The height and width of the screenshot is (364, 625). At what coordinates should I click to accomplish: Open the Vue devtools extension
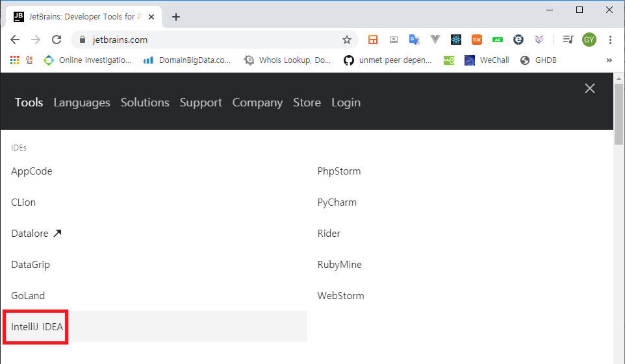pos(435,40)
